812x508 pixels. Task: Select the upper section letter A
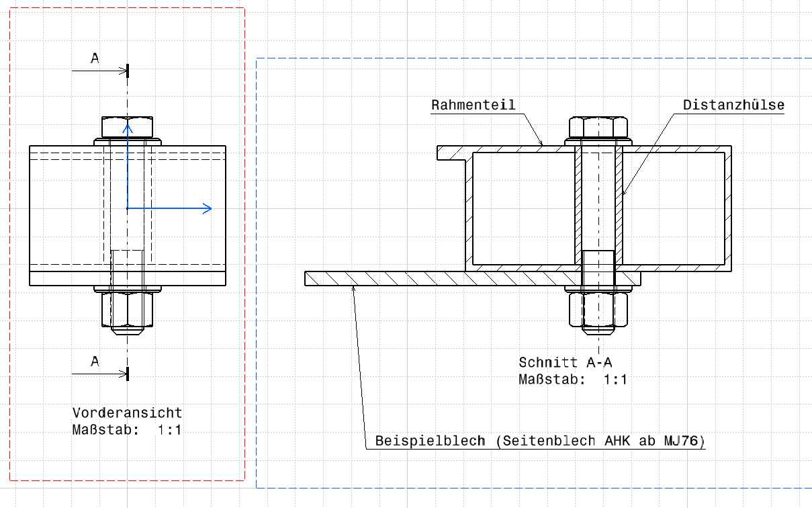tap(95, 59)
